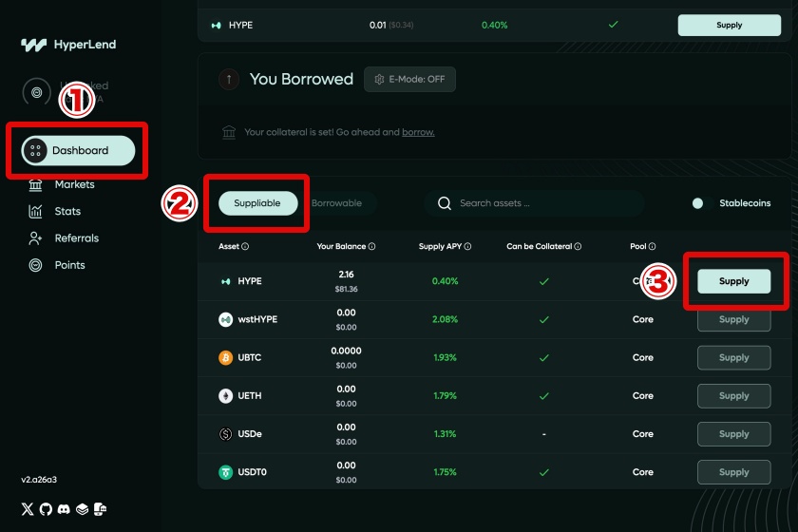Viewport: 798px width, 532px height.
Task: Click Supply in the UETH row
Action: 733,396
